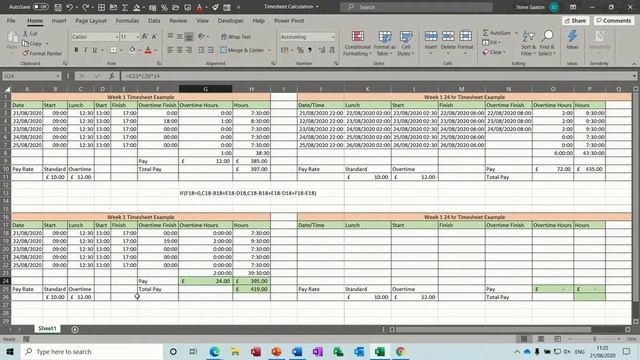640x360 pixels.
Task: Open the Windows Start menu
Action: 10,351
